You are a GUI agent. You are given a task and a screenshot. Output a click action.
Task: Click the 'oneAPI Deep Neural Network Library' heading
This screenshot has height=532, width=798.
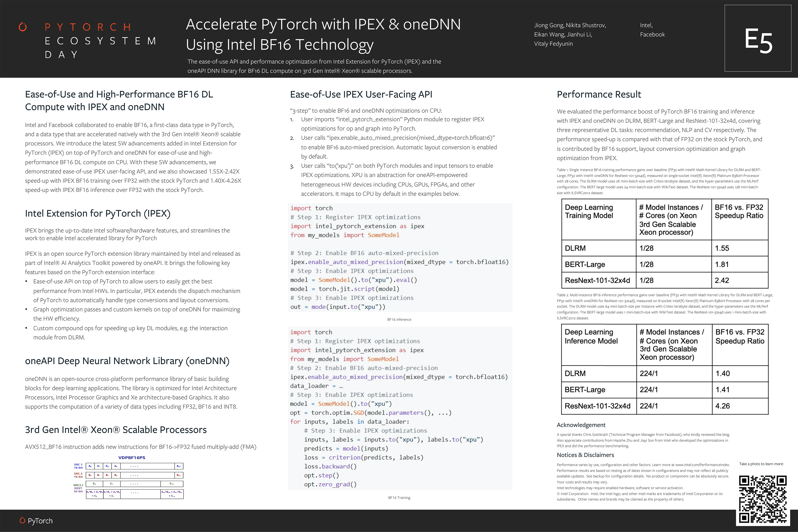click(127, 361)
